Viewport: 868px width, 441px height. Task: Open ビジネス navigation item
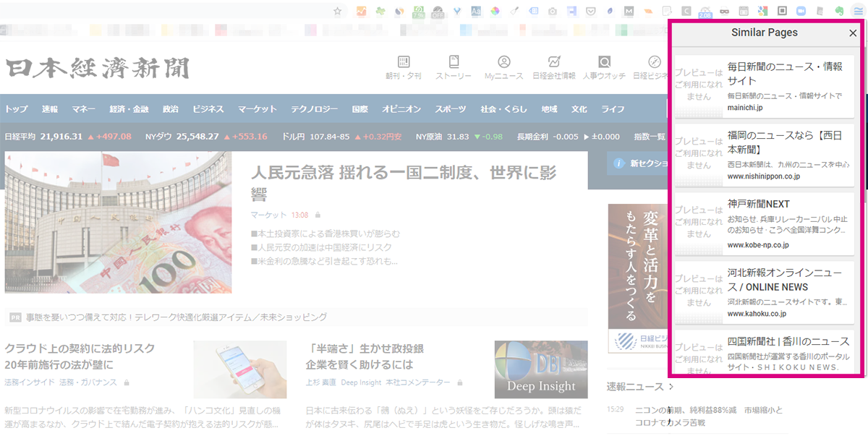coord(208,109)
